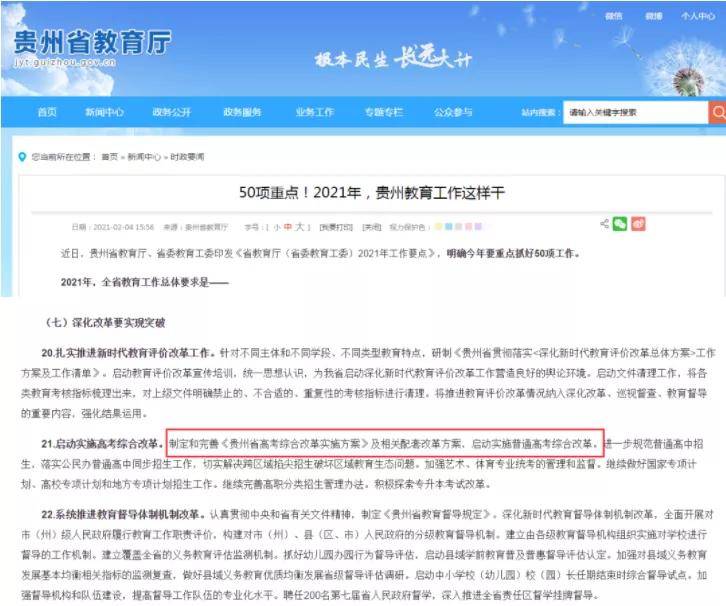
Task: Expand the 业务工作 navigation menu
Action: point(315,112)
